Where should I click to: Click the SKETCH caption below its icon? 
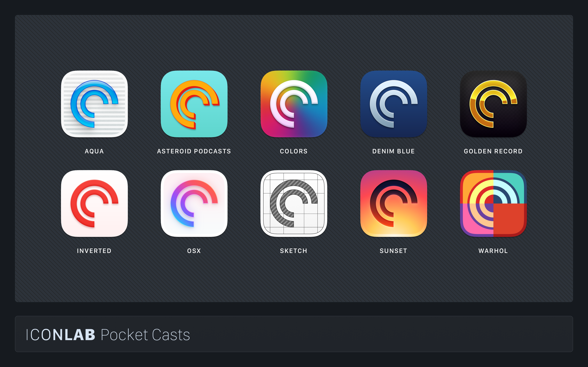point(293,251)
